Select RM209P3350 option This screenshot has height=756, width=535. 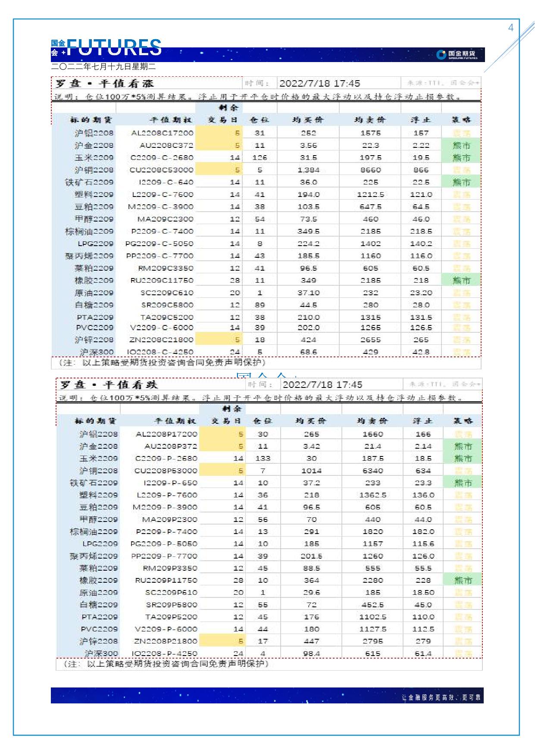coord(170,568)
